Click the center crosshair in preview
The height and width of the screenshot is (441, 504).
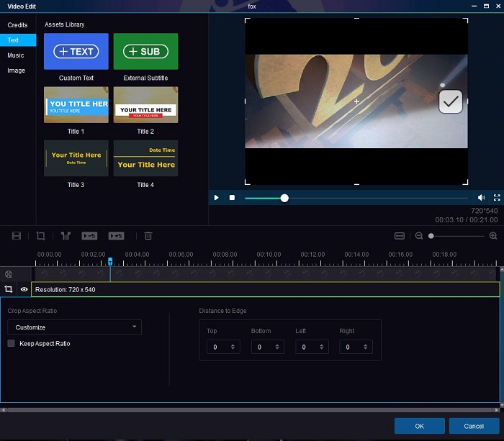click(356, 101)
